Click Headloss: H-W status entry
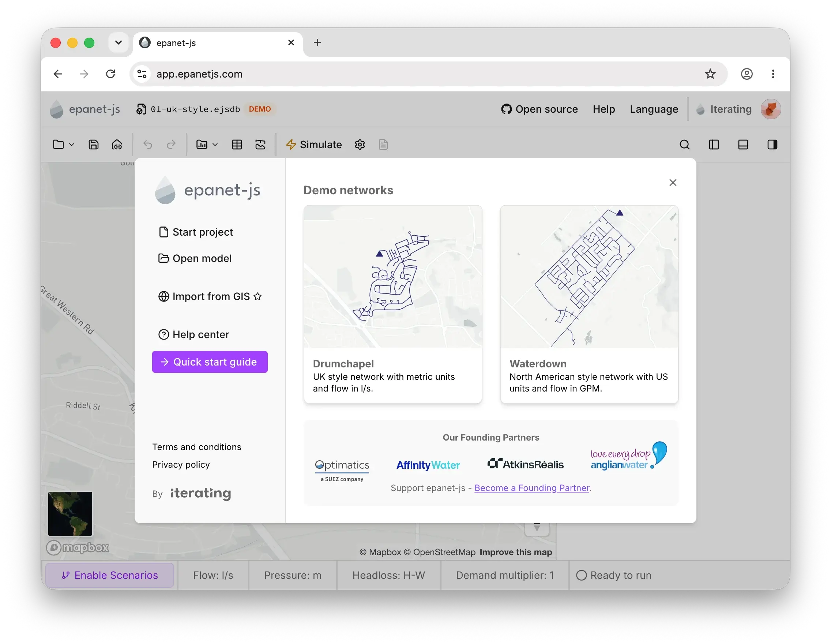 [x=388, y=575]
